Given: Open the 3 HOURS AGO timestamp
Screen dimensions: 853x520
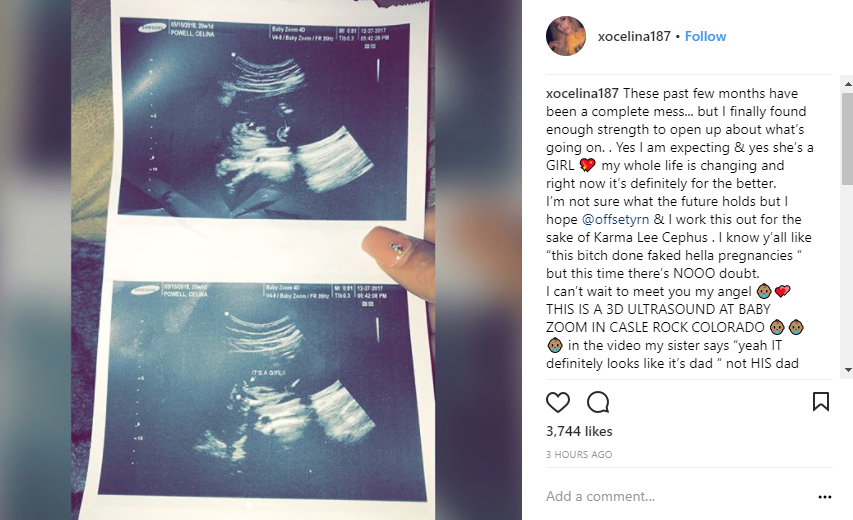Looking at the screenshot, I should pos(579,455).
